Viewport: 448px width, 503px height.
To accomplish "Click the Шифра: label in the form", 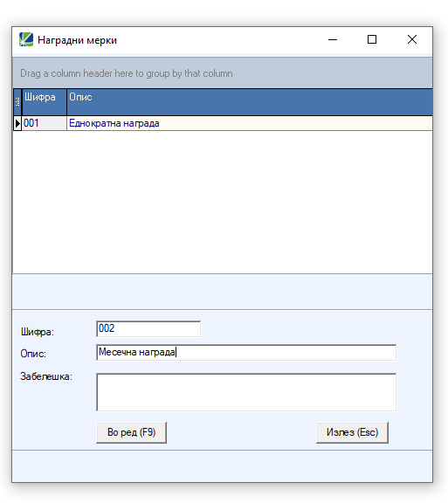I will [x=38, y=332].
